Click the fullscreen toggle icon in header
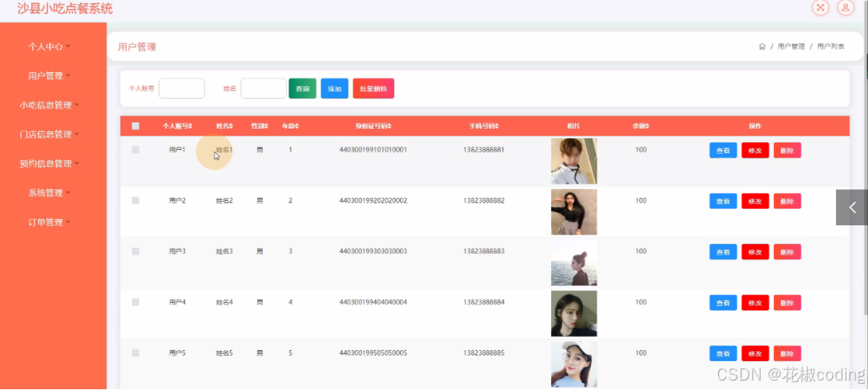Viewport: 868px width, 390px height. click(x=820, y=7)
